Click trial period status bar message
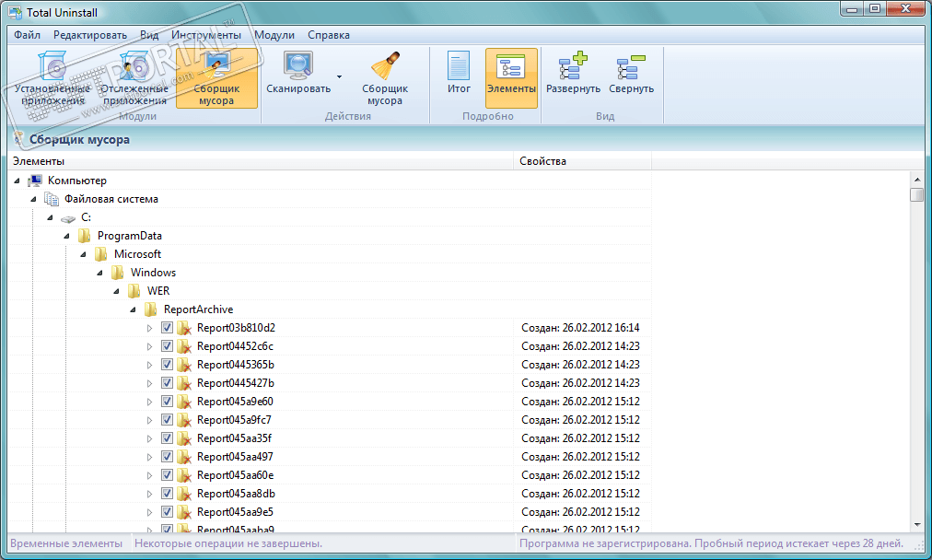This screenshot has width=932, height=560. click(712, 543)
